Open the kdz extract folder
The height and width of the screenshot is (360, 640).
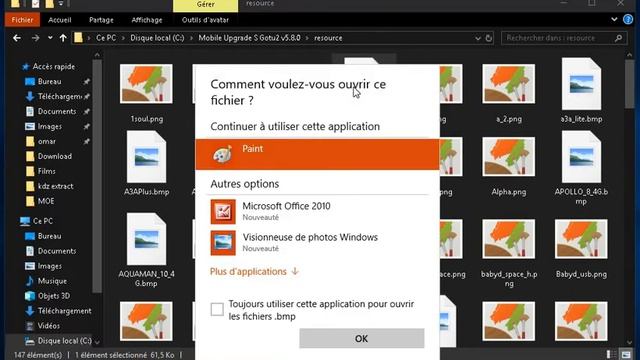pos(55,186)
